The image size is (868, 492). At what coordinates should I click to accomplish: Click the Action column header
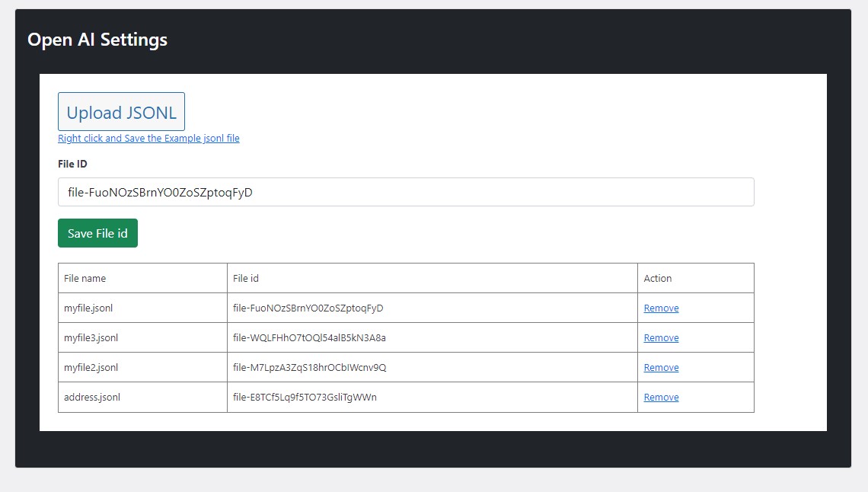(x=696, y=279)
